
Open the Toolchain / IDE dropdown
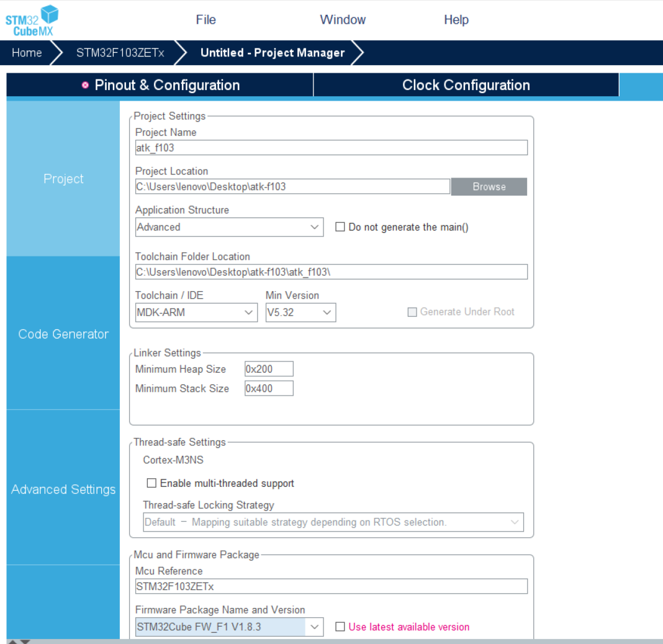coord(196,312)
